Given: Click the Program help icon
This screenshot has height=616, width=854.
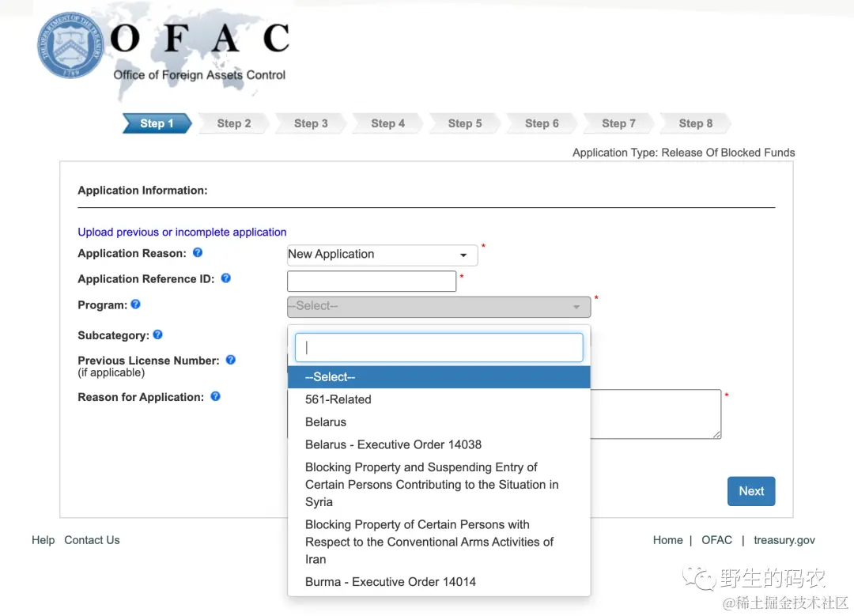Looking at the screenshot, I should [x=134, y=304].
